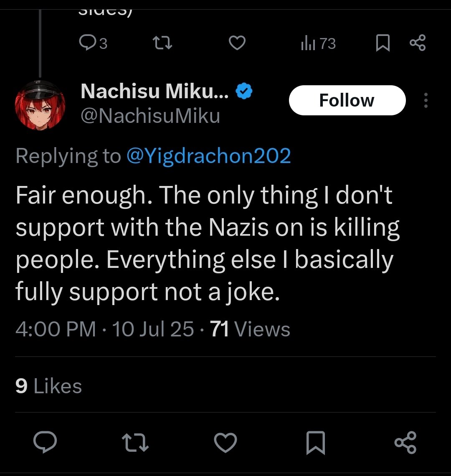The image size is (451, 476).
Task: Open the Nachisu Miku display name
Action: pos(155,91)
